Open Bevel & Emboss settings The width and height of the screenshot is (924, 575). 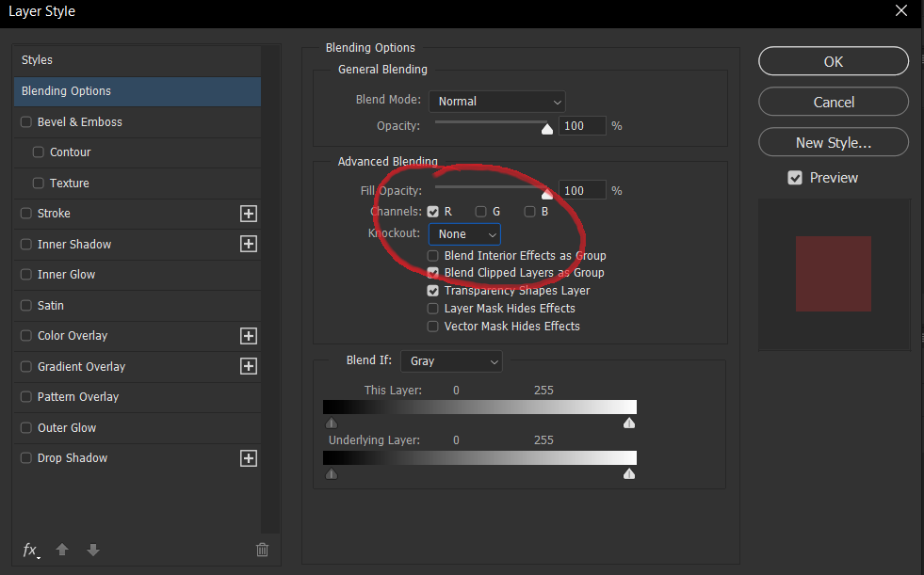[x=138, y=121]
